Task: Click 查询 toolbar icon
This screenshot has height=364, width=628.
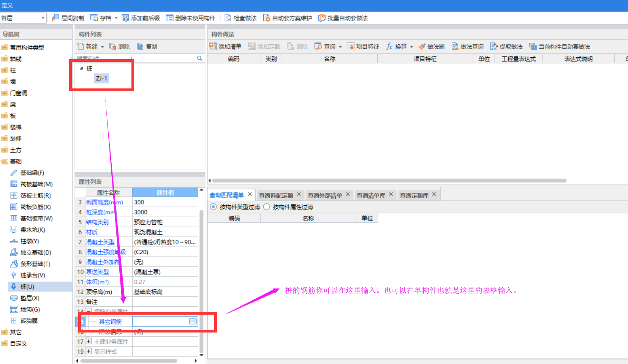Action: tap(318, 46)
